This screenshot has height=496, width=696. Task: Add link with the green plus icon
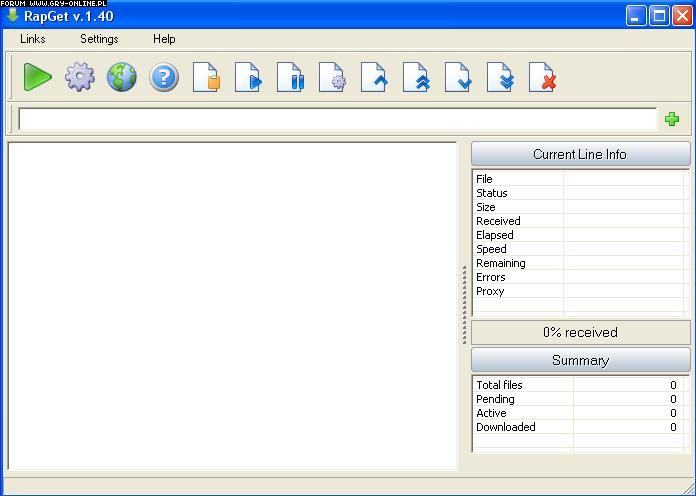coord(672,119)
